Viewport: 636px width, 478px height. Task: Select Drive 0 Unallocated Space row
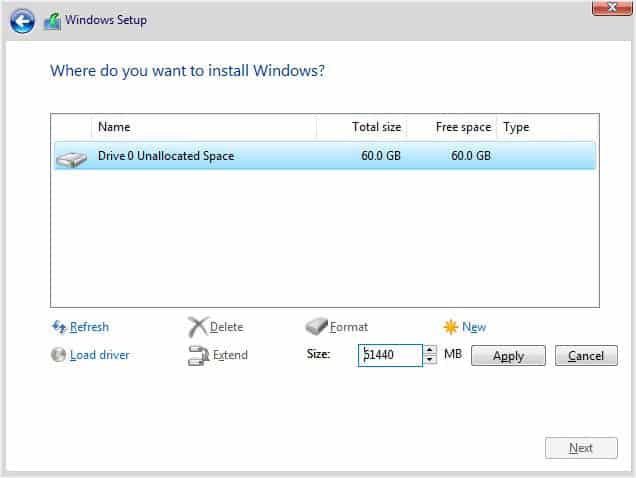[x=325, y=155]
